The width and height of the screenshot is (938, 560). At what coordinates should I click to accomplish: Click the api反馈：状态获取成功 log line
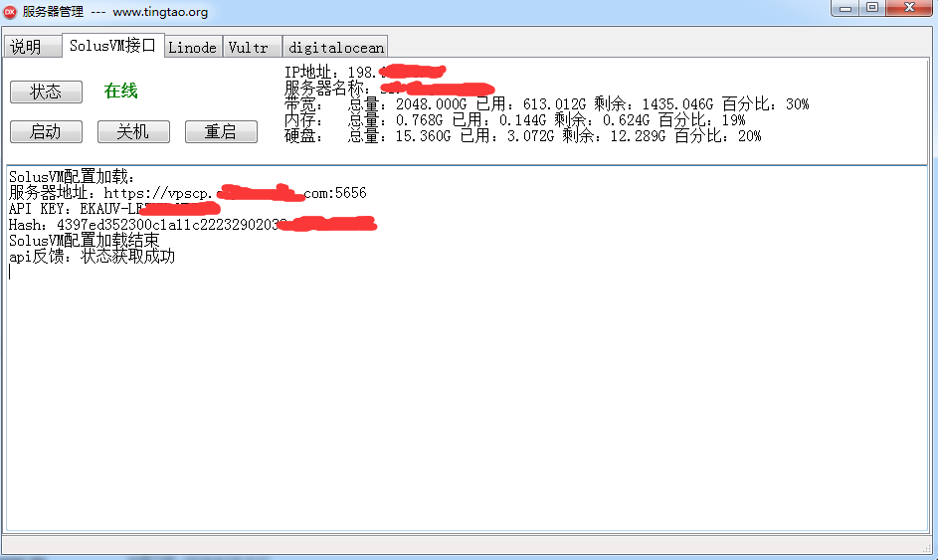point(92,257)
